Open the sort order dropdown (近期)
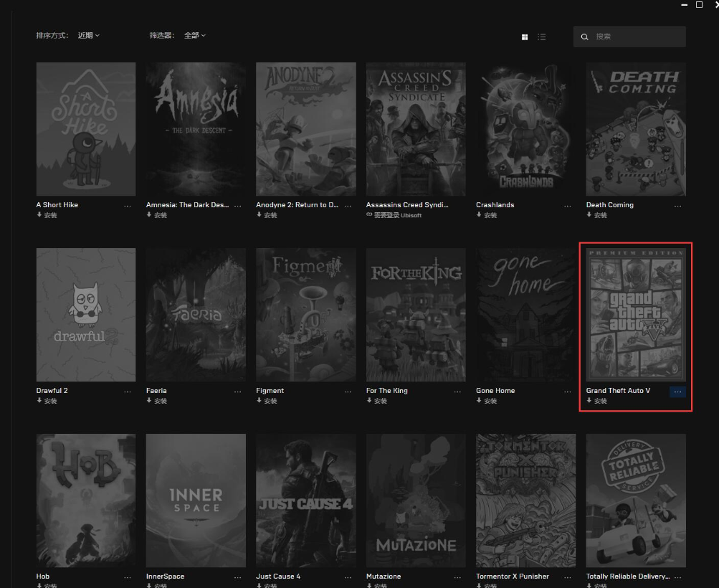The height and width of the screenshot is (588, 719). (x=88, y=35)
